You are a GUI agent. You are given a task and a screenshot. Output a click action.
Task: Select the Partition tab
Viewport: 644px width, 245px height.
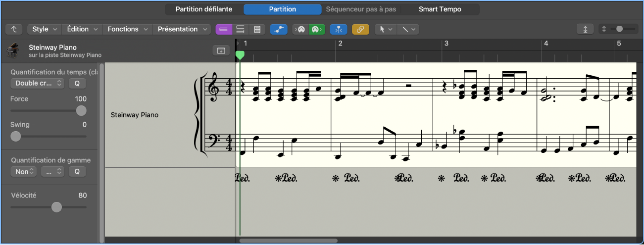283,9
